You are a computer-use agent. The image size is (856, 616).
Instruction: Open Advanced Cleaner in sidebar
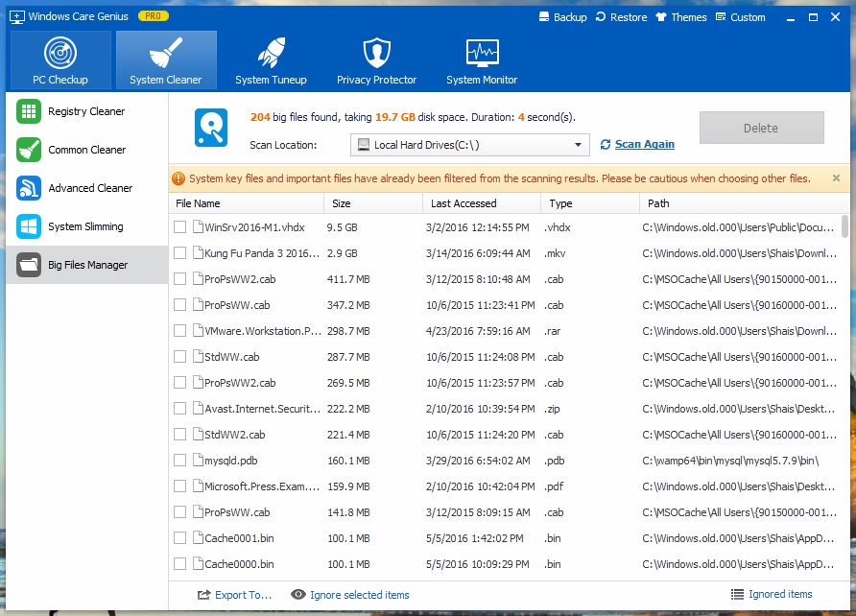coord(86,188)
